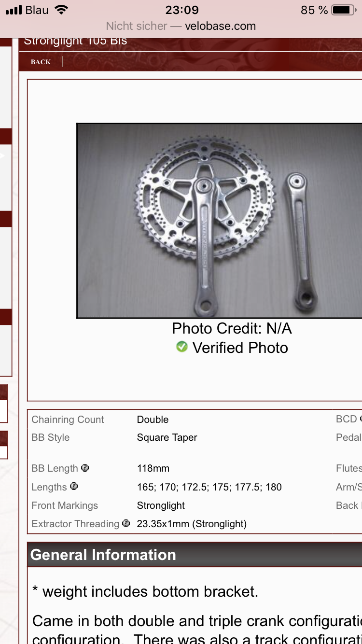Tap the Wi-Fi status icon

click(x=61, y=10)
